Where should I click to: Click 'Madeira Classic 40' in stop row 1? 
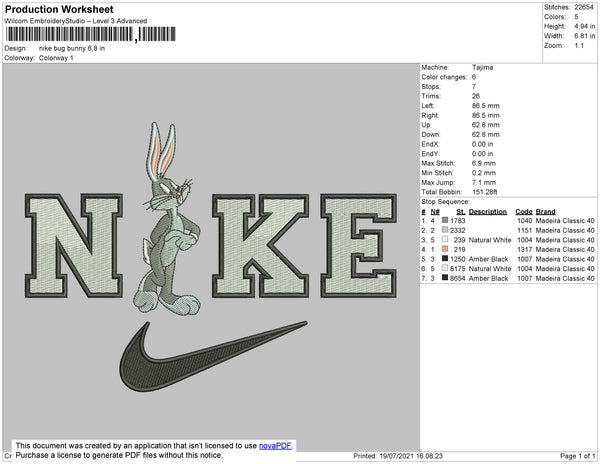(565, 221)
